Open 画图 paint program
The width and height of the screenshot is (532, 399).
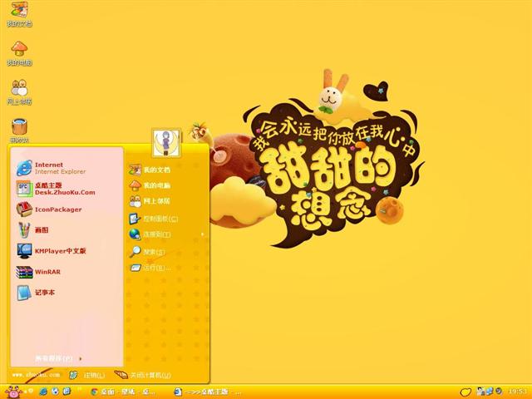[33, 230]
